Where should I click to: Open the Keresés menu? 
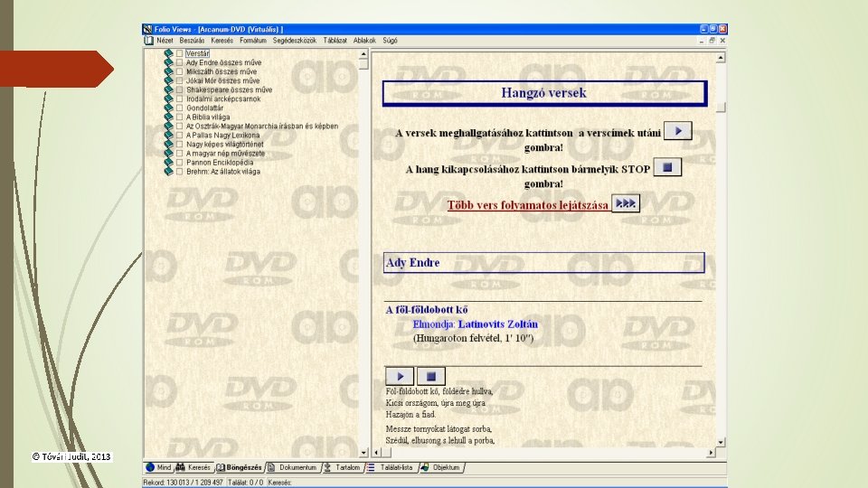[222, 41]
